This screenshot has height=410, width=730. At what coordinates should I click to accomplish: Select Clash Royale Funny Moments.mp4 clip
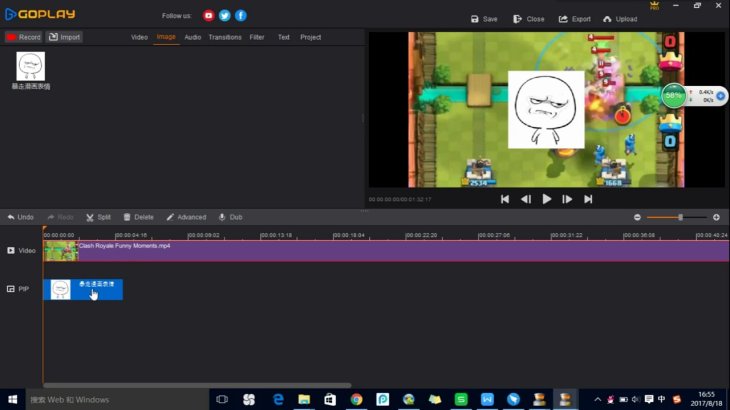click(386, 251)
